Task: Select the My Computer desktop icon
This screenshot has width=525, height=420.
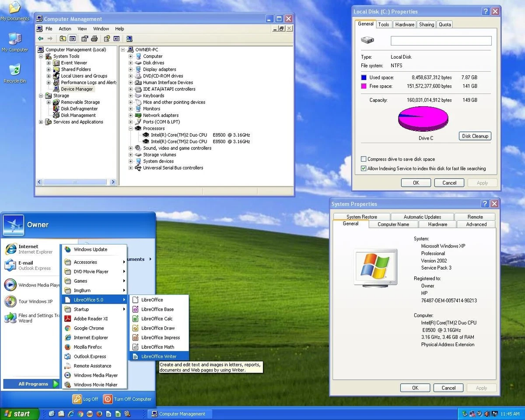Action: click(x=15, y=42)
